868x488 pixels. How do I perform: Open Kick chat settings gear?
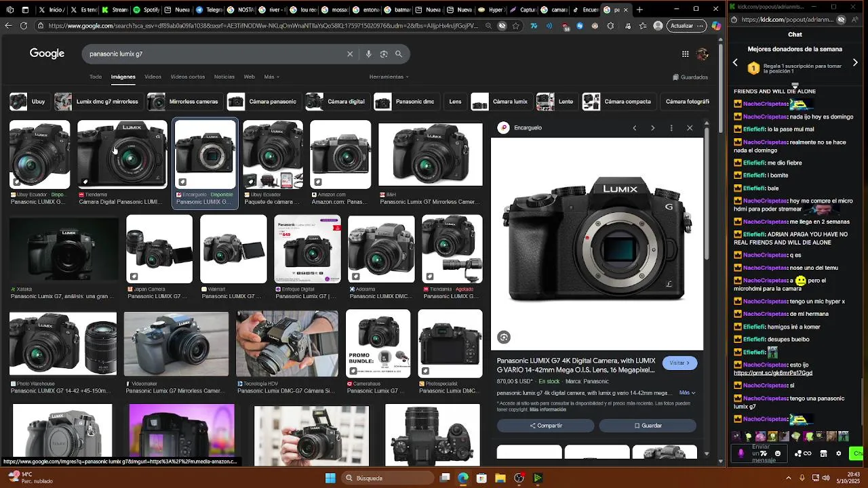point(838,453)
